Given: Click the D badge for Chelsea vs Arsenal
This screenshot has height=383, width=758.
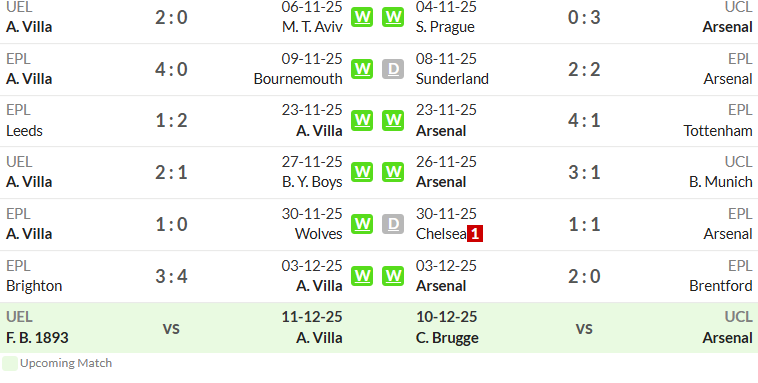Looking at the screenshot, I should 393,224.
